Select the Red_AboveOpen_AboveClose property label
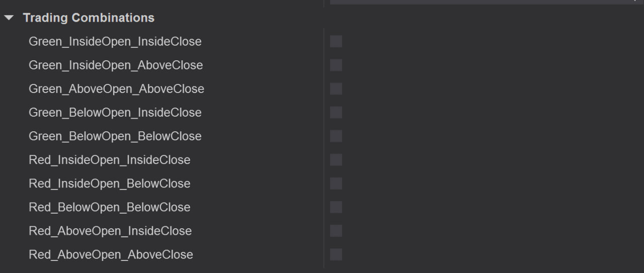The image size is (644, 273). coord(111,254)
